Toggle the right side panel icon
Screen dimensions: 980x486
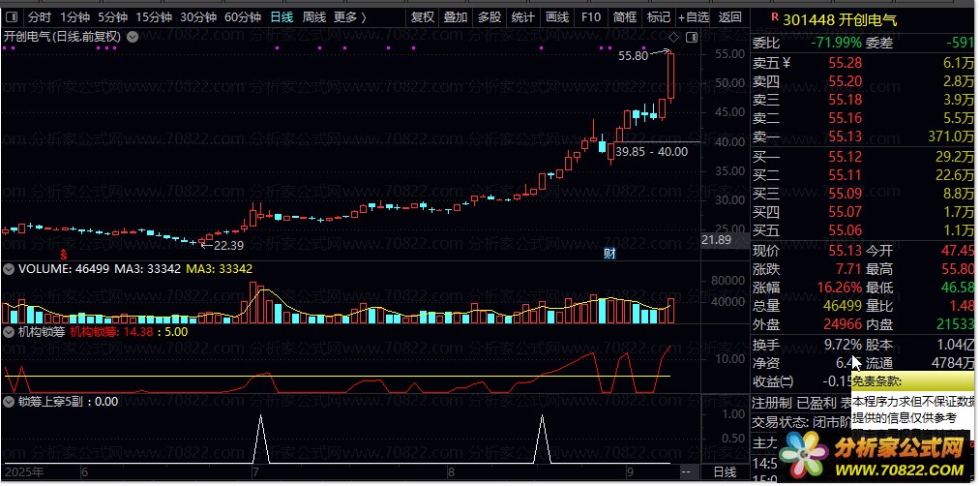(x=692, y=38)
